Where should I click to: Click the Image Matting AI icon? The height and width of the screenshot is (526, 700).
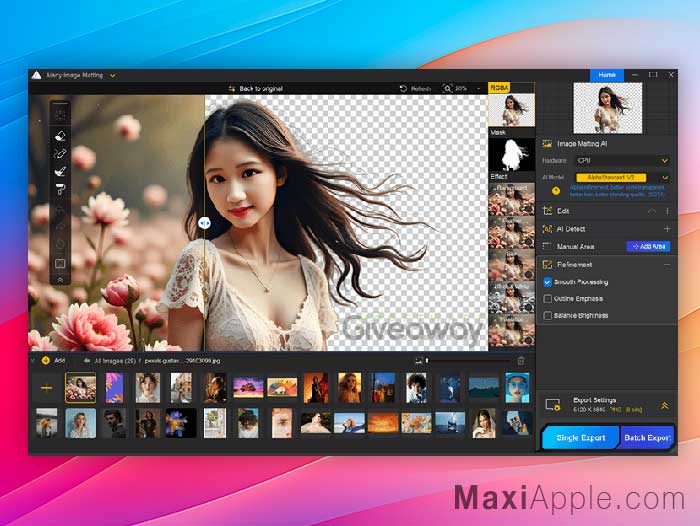point(547,144)
